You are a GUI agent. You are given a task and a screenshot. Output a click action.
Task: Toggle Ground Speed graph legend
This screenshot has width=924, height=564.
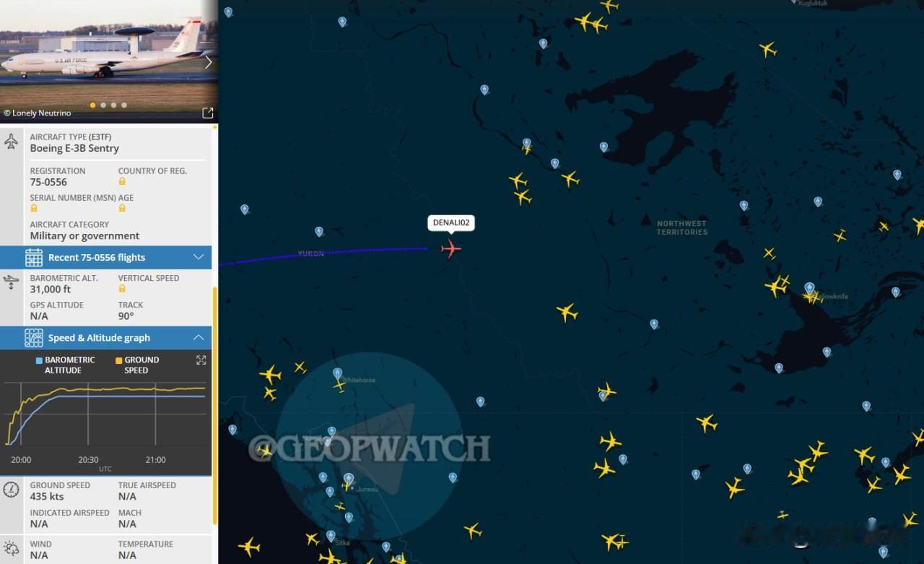[137, 365]
